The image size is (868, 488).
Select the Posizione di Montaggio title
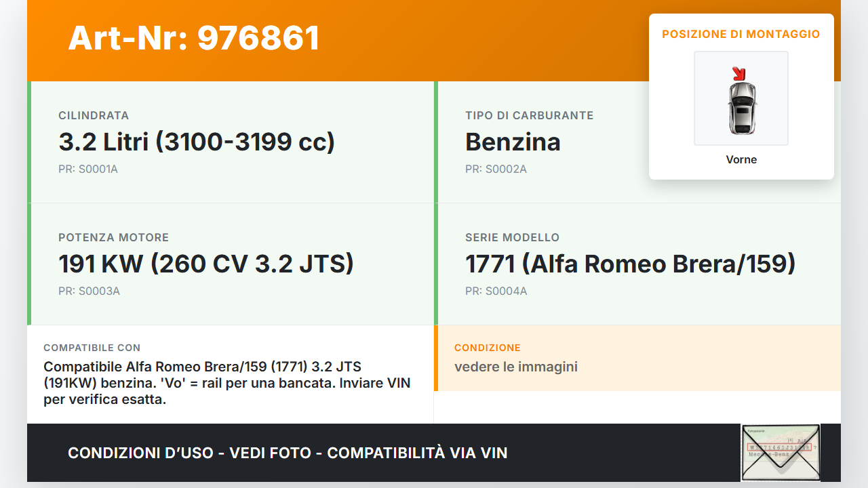click(741, 34)
